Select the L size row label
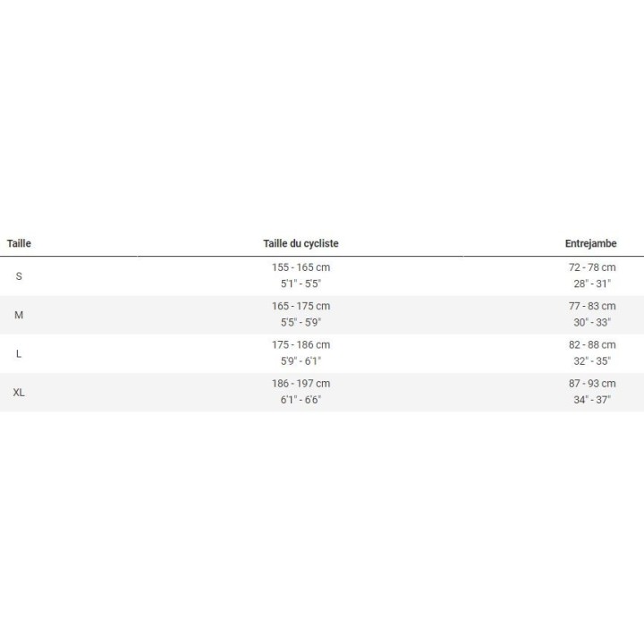The height and width of the screenshot is (644, 644). 19,353
